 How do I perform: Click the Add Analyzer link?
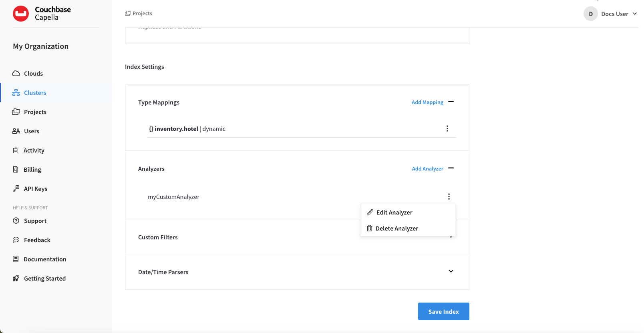pyautogui.click(x=427, y=169)
